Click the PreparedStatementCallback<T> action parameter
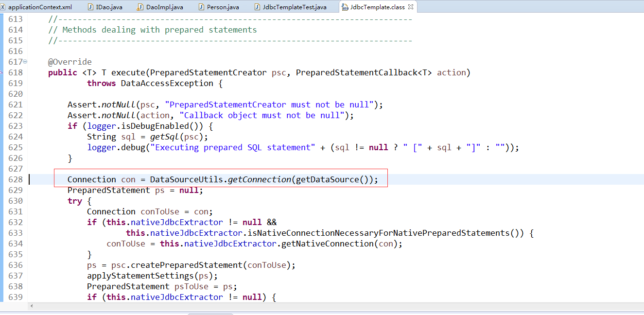Viewport: 644px width, 315px height. click(381, 72)
